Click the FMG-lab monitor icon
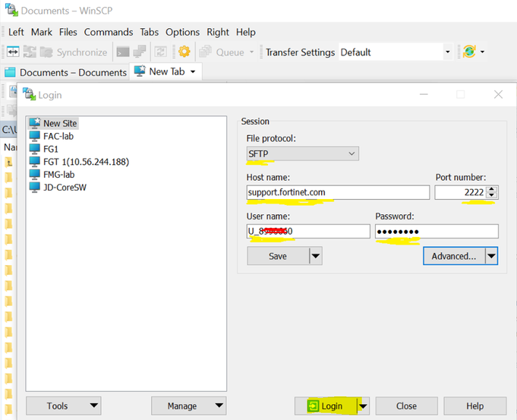Viewport: 517px width, 420px height. (x=35, y=175)
